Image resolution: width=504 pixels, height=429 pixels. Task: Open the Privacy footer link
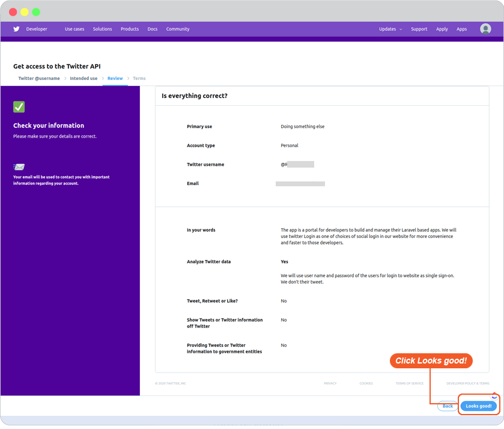click(330, 383)
